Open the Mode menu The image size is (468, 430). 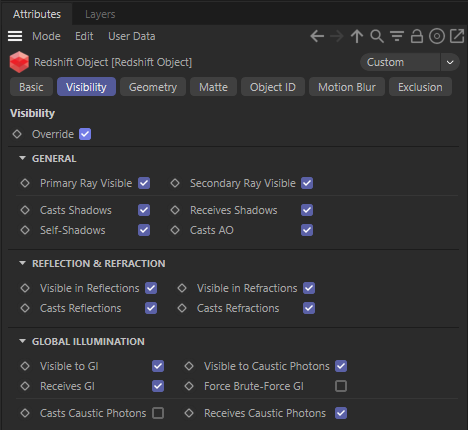tap(46, 36)
